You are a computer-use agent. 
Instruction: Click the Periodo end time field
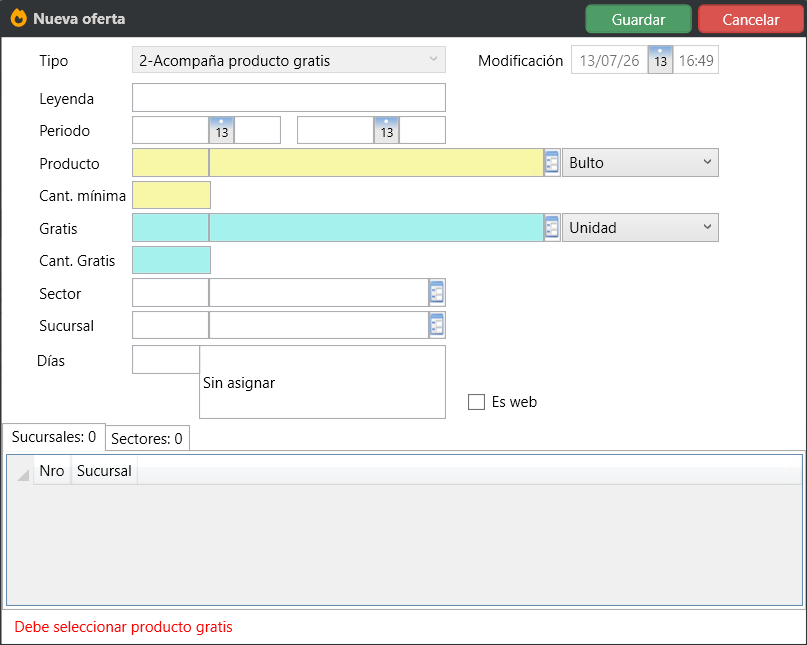pyautogui.click(x=423, y=130)
